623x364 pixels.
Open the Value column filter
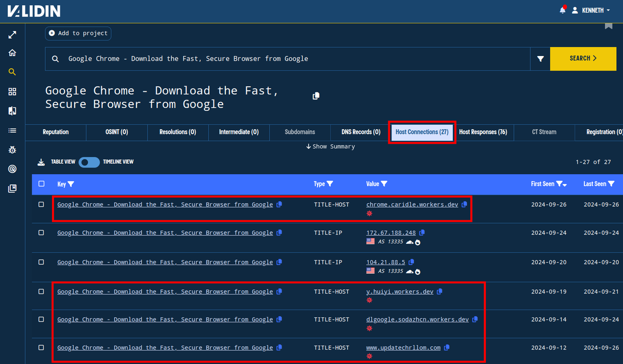pyautogui.click(x=384, y=184)
